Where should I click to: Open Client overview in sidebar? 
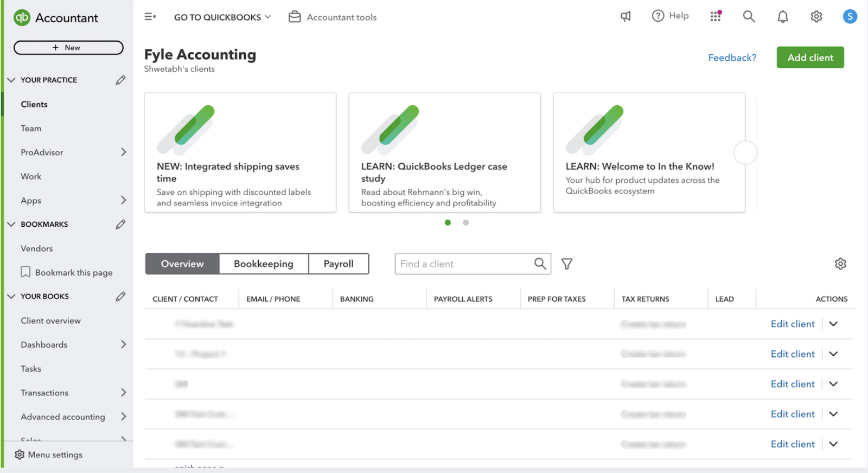pos(51,321)
